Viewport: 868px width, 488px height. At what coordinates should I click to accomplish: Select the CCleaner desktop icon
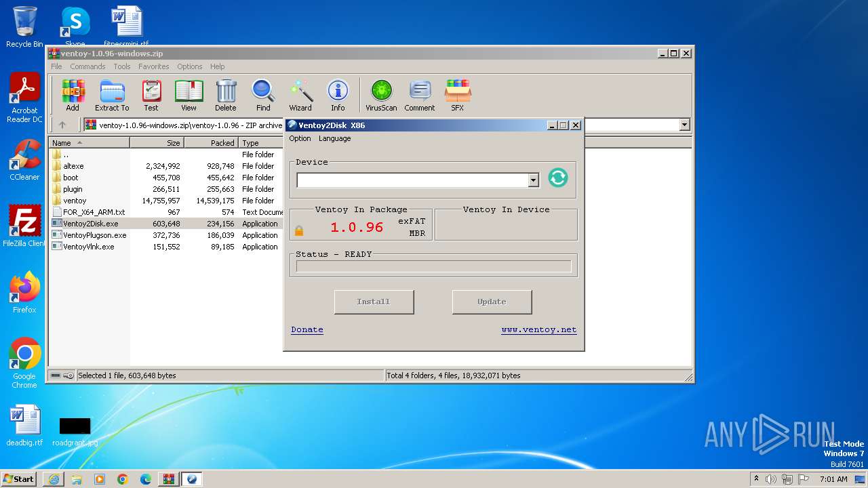24,160
